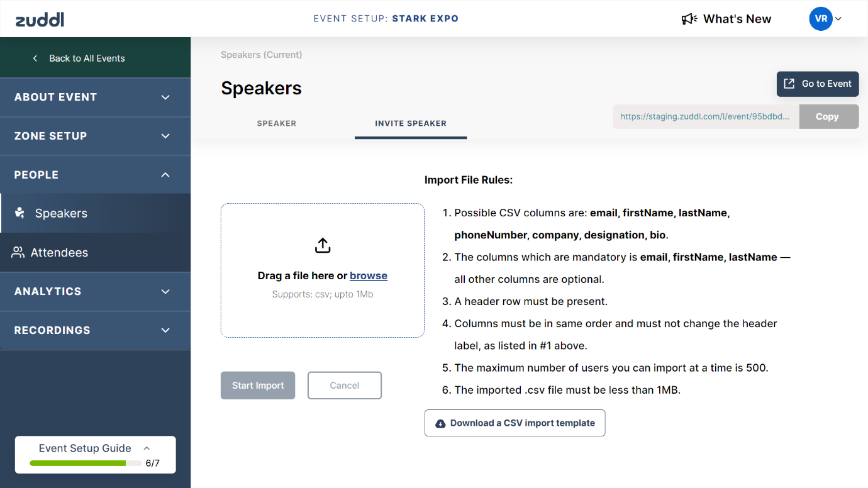Click the cloud download icon on the template button

point(440,423)
